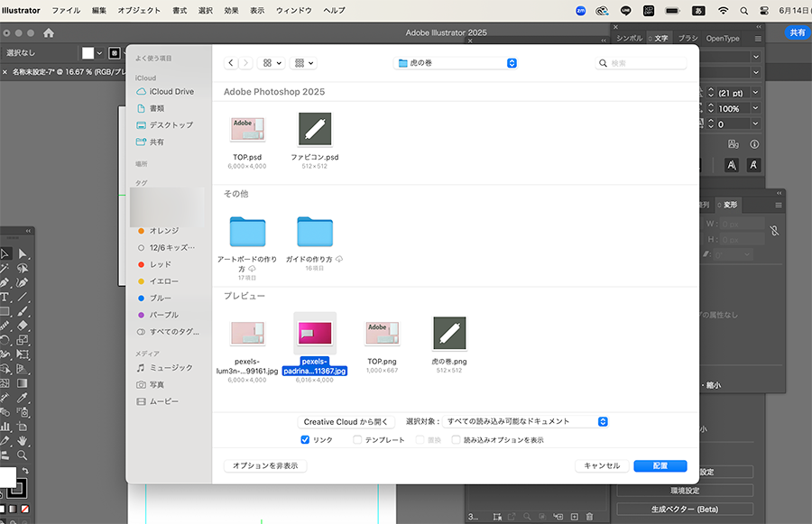This screenshot has height=524, width=812.
Task: Click the 配置 button
Action: tap(660, 466)
